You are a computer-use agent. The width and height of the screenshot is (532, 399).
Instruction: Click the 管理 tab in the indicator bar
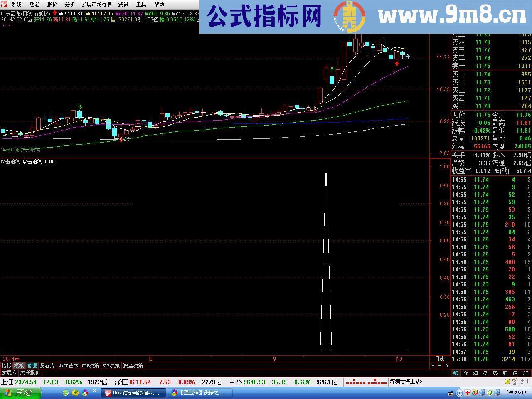(x=32, y=366)
